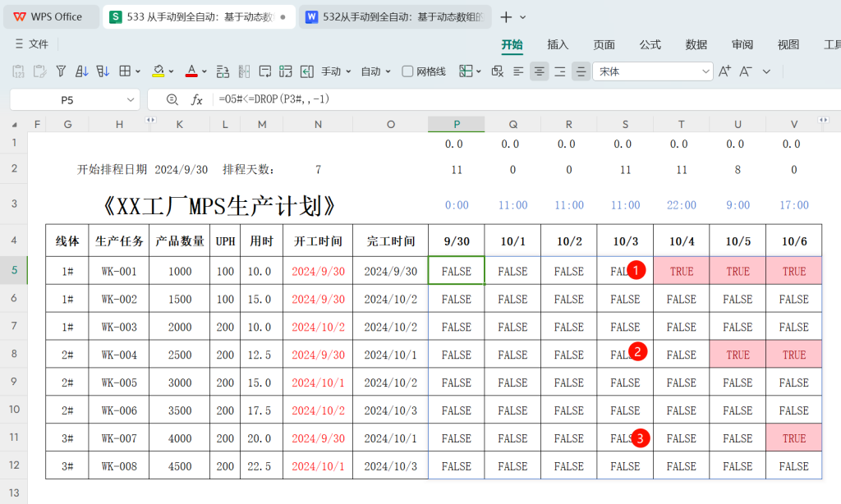Switch to the 数据 ribbon tab
The height and width of the screenshot is (504, 841).
pos(696,44)
